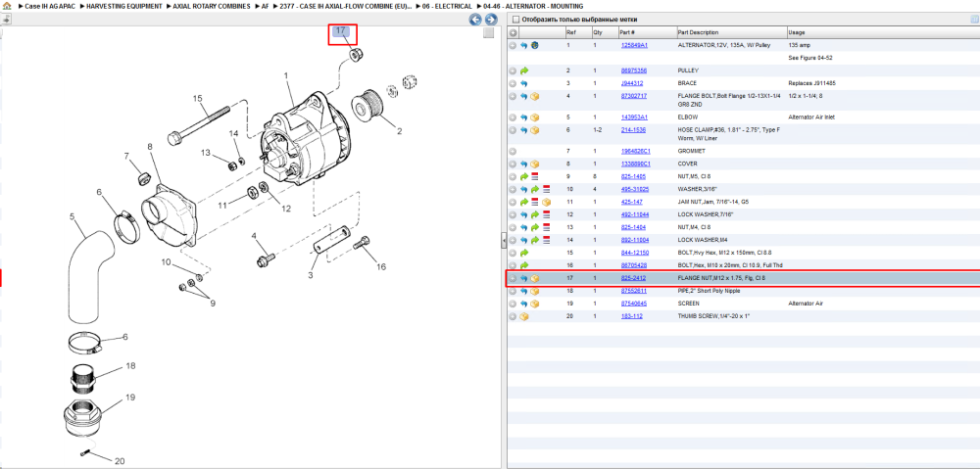Click the package box icon in THUMB SCREW row
Image resolution: width=980 pixels, height=469 pixels.
point(523,316)
